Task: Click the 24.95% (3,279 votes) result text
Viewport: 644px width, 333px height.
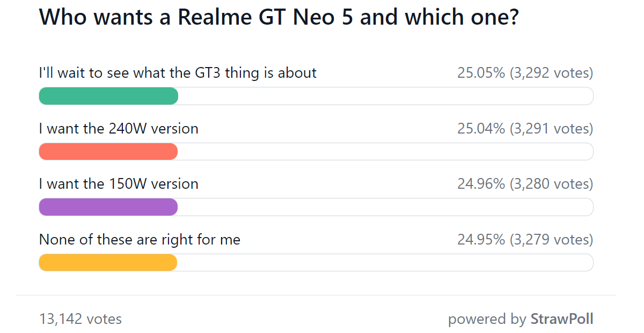Action: (525, 239)
